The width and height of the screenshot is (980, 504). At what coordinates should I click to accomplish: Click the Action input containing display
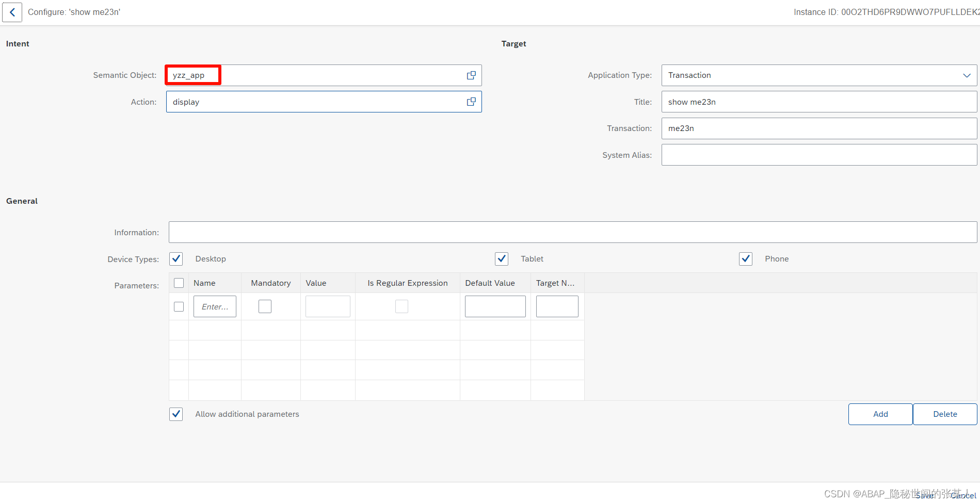(x=324, y=102)
